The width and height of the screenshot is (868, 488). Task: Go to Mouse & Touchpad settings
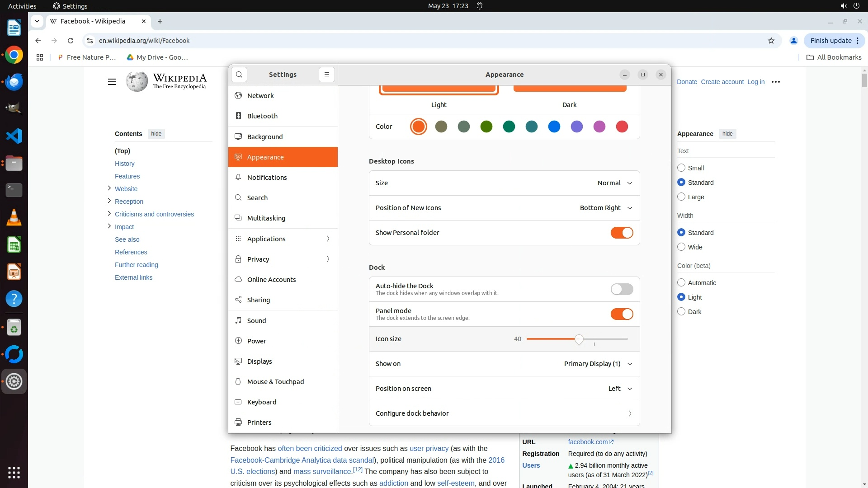click(275, 382)
